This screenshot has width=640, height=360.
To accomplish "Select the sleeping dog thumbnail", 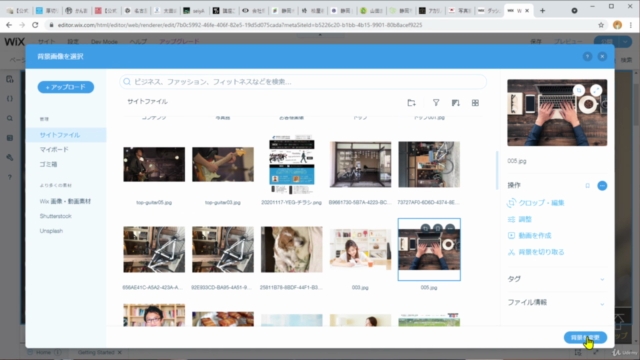I will click(x=291, y=249).
